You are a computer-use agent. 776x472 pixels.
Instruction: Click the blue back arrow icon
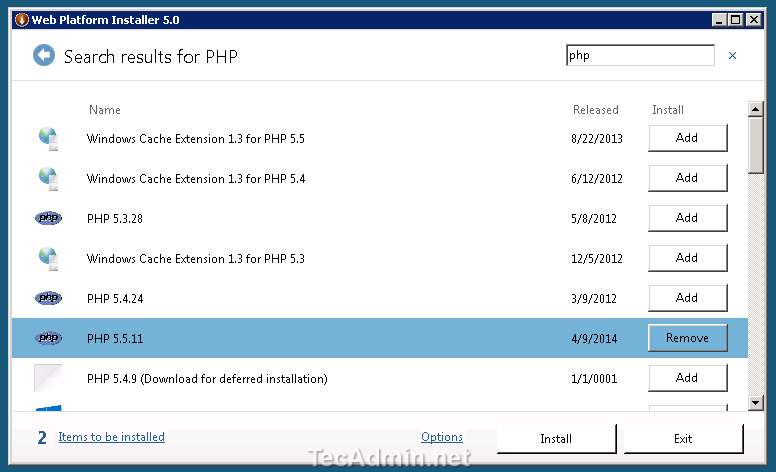pos(43,55)
